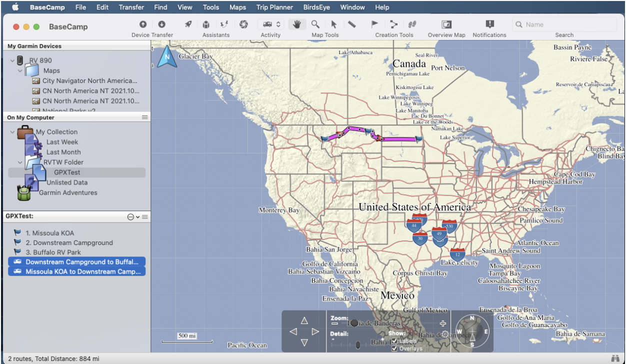This screenshot has width=626, height=364.
Task: Click the Receive from Device down-arrow icon
Action: 161,24
